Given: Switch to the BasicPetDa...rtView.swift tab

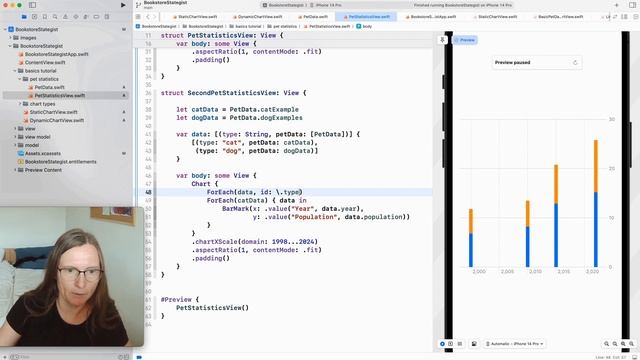Looking at the screenshot, I should tap(558, 17).
